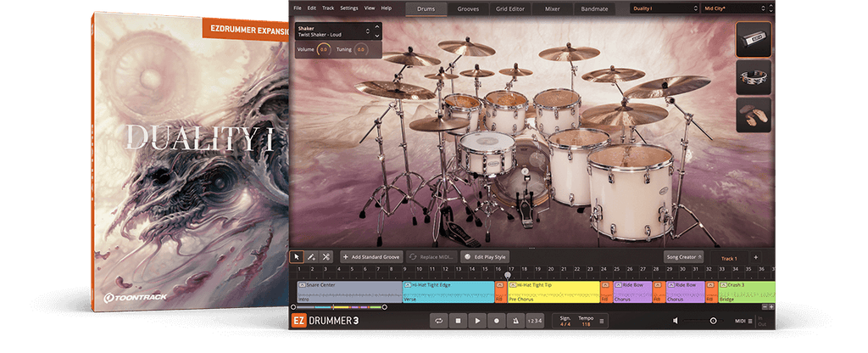868x353 pixels.
Task: Click the record button
Action: (x=497, y=320)
